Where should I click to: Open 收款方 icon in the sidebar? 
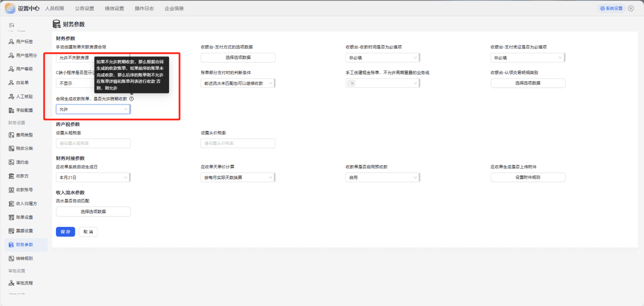tap(11, 176)
